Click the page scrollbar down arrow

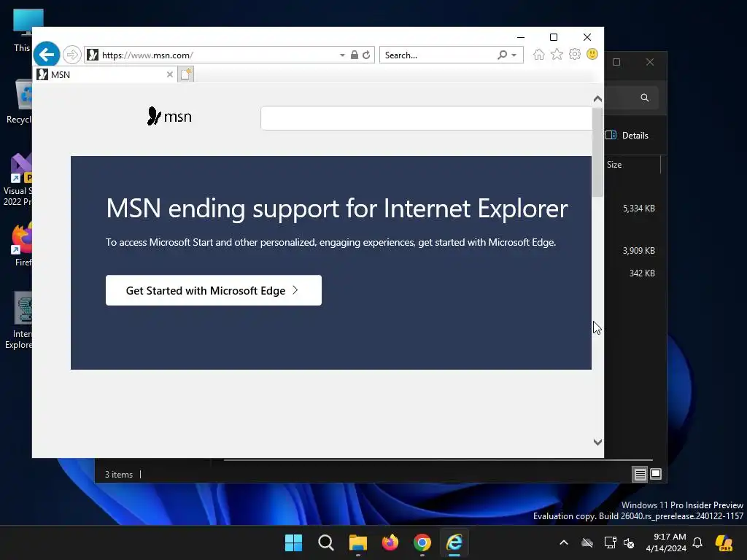[597, 442]
